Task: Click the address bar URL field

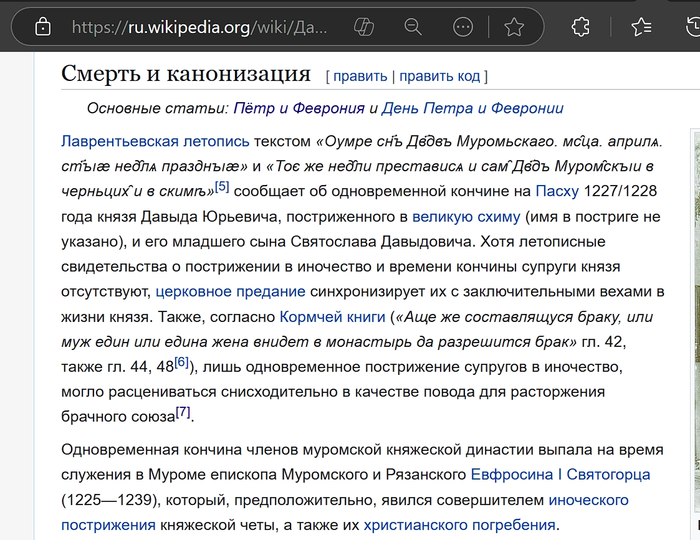Action: tap(200, 27)
